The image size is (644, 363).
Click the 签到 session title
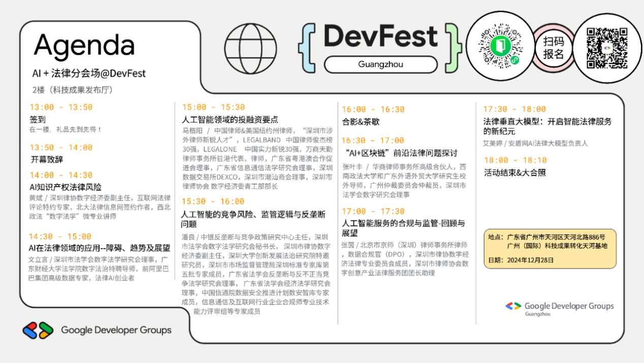point(38,119)
